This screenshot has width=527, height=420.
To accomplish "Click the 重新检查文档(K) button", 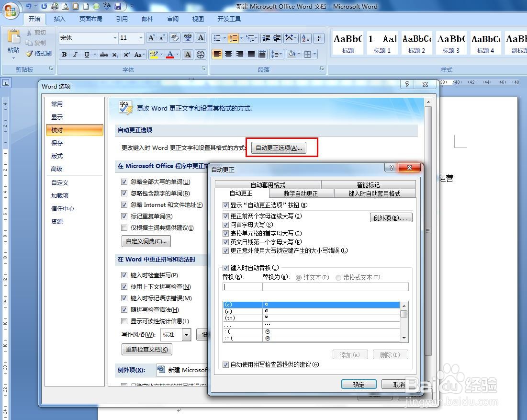I will point(147,350).
